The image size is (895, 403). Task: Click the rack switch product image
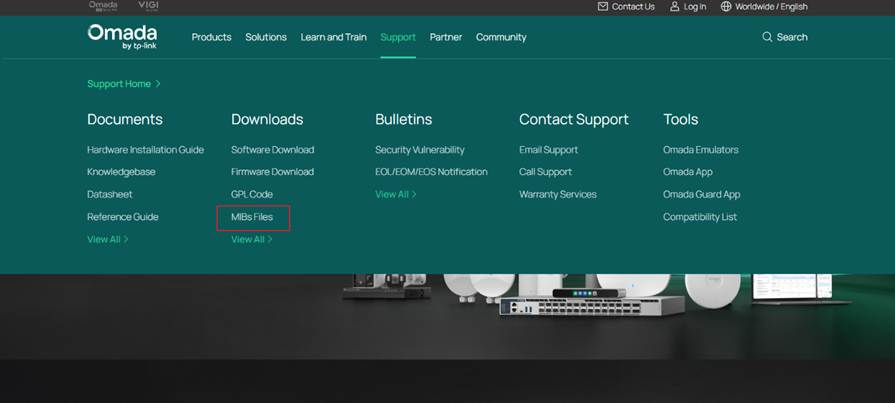point(591,304)
